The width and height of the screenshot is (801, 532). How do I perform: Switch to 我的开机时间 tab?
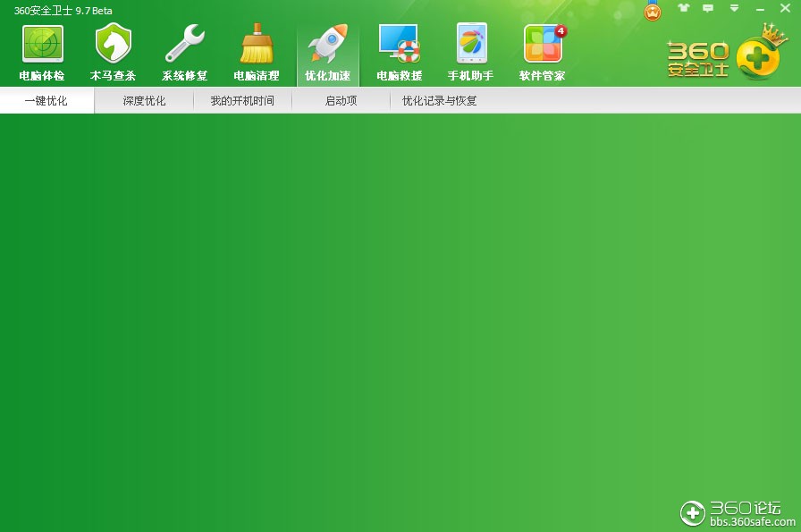242,101
